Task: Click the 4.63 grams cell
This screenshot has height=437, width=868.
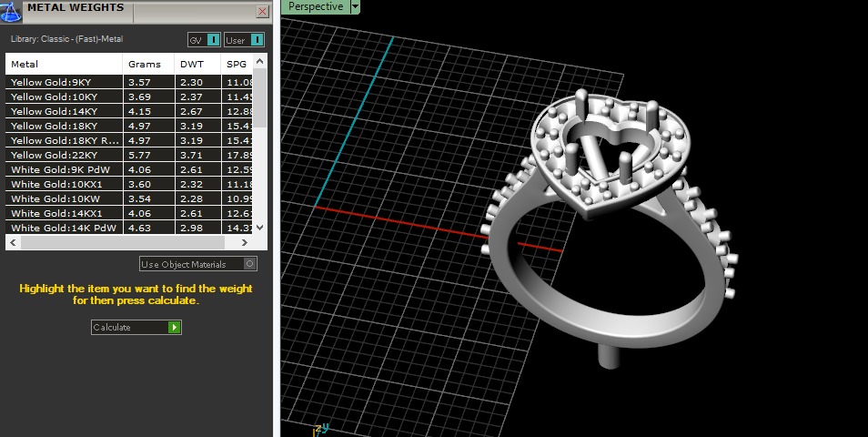Action: click(x=148, y=228)
